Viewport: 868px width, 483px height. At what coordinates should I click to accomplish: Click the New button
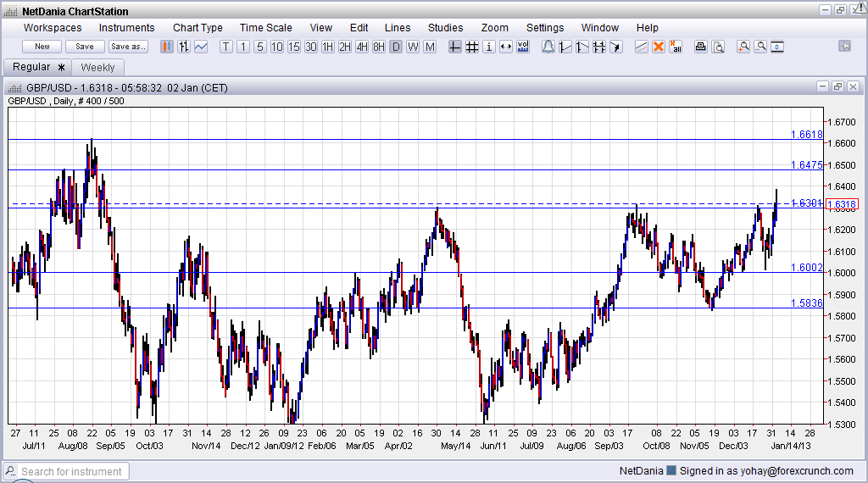coord(42,47)
